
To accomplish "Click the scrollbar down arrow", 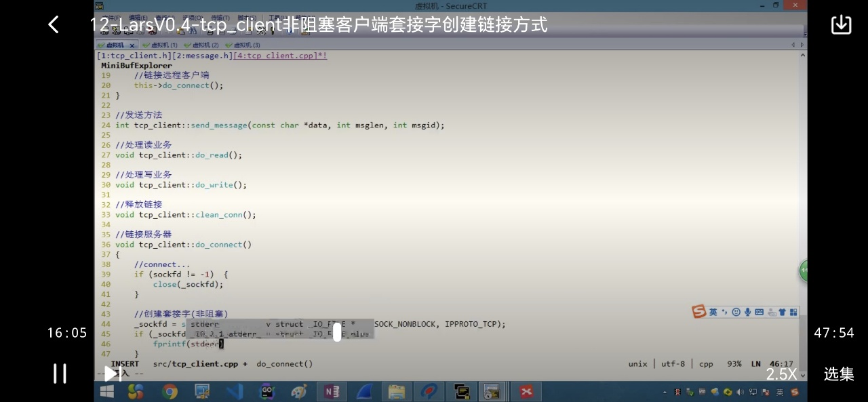I will click(x=803, y=375).
